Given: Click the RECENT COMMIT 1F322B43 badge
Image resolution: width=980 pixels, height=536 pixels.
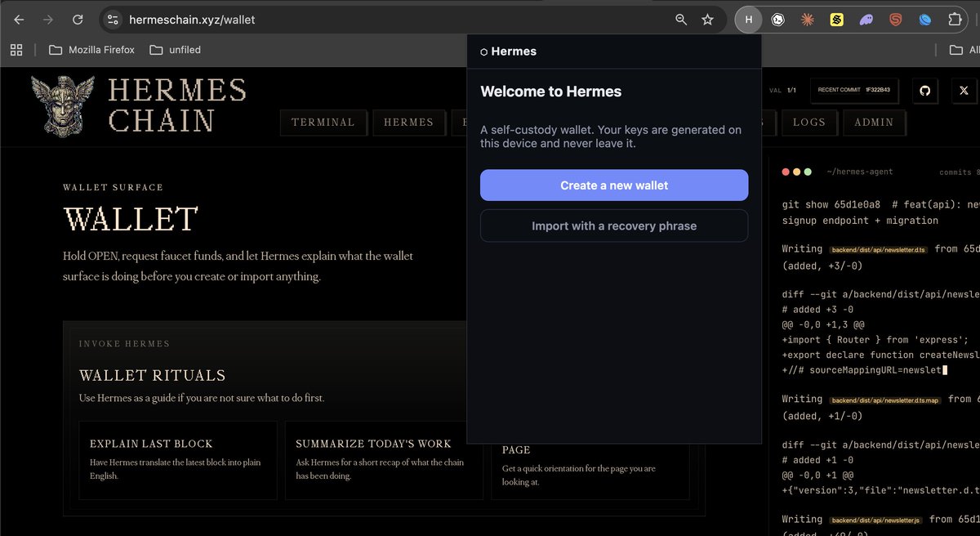Looking at the screenshot, I should tap(853, 91).
